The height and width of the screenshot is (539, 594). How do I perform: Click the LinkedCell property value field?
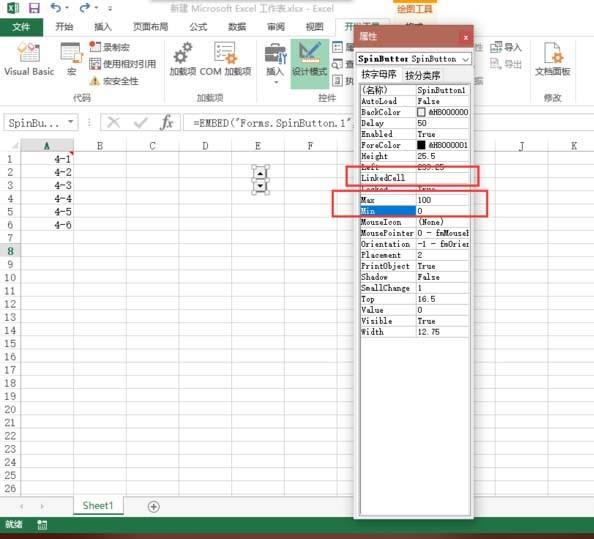pyautogui.click(x=442, y=178)
